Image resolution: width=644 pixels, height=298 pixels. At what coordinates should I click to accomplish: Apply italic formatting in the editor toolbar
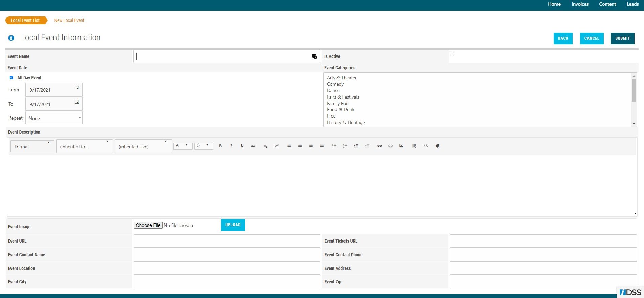point(231,146)
